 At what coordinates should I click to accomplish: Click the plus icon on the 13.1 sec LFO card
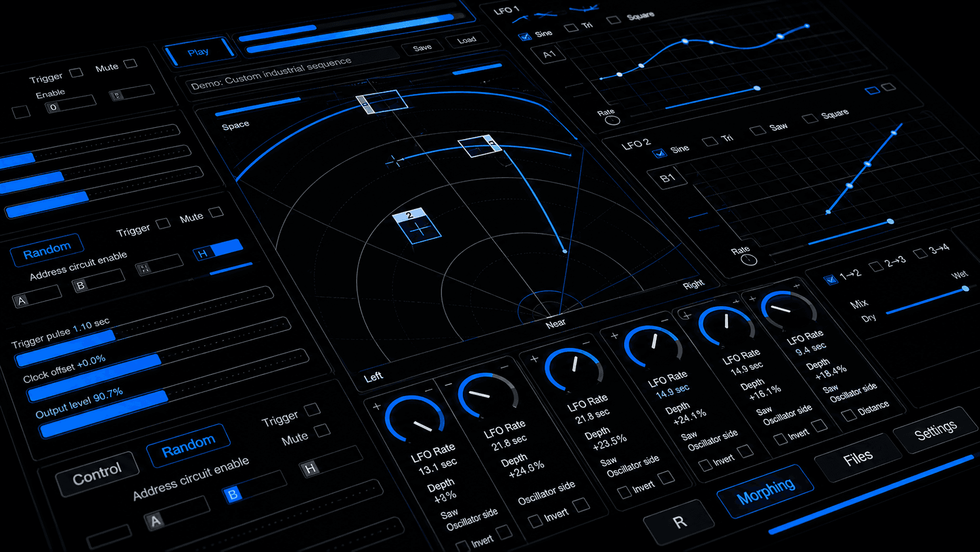(377, 406)
